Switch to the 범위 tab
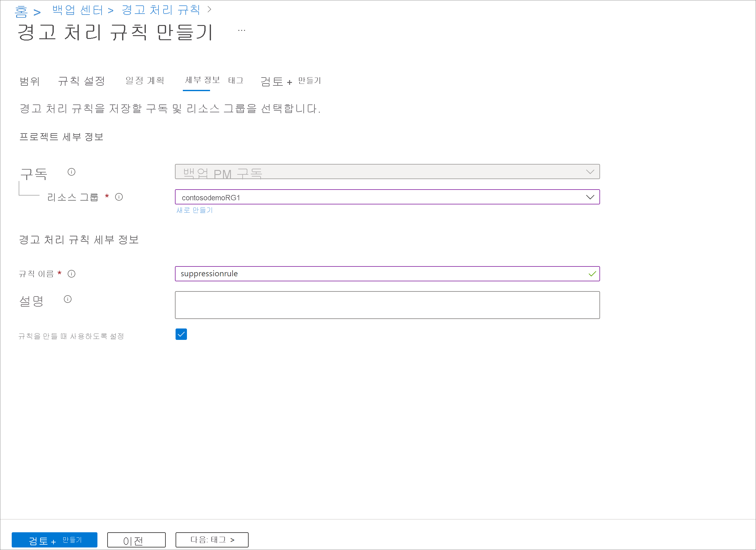The width and height of the screenshot is (756, 550). coord(30,81)
